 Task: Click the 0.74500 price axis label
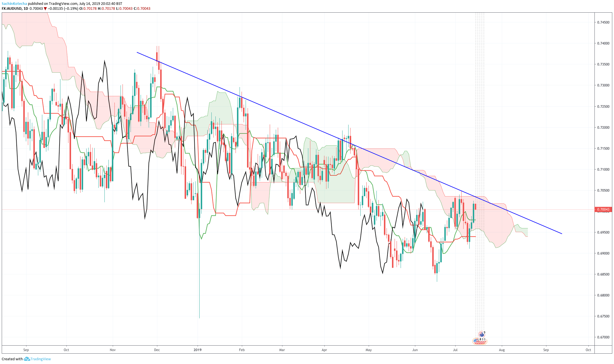(x=603, y=22)
